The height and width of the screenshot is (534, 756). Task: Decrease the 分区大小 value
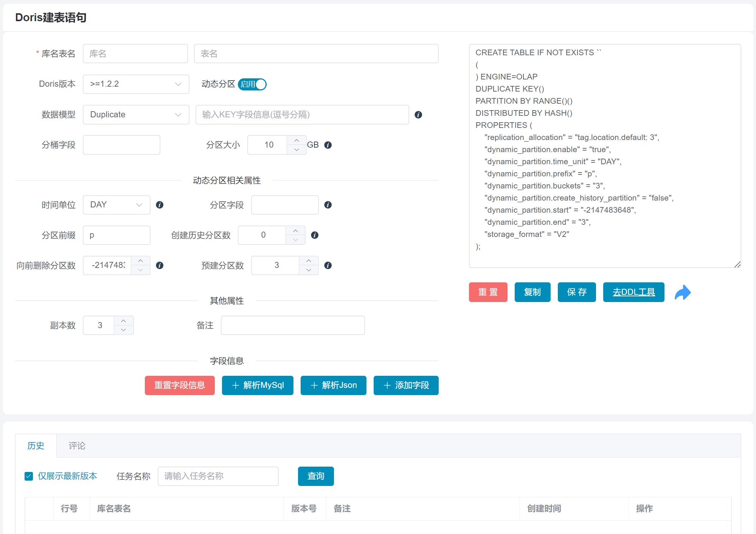pos(297,149)
